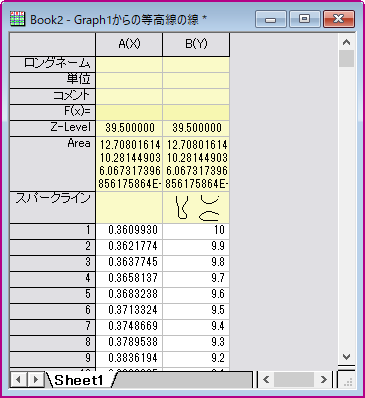Click the top-left select-all corner cell
The height and width of the screenshot is (398, 365).
(x=52, y=44)
